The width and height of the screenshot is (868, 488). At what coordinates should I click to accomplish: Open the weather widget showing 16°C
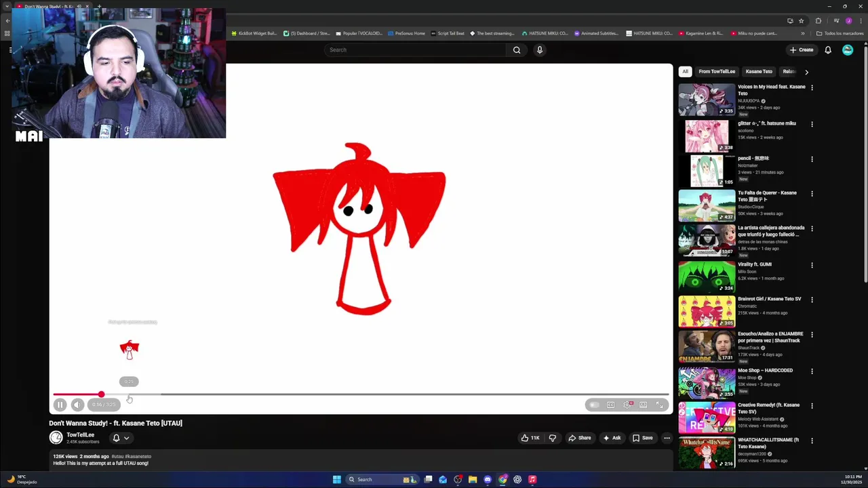[x=22, y=479]
